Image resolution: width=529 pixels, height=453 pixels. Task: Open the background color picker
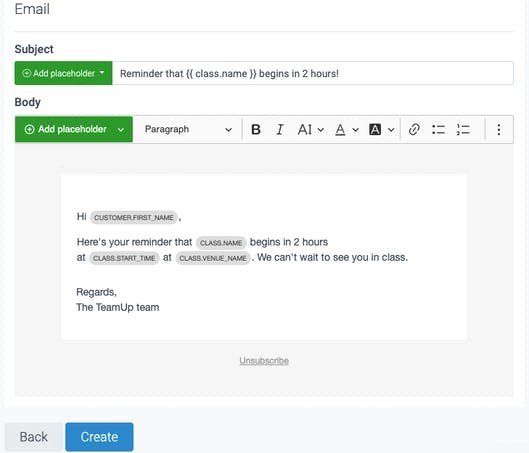[x=382, y=130]
